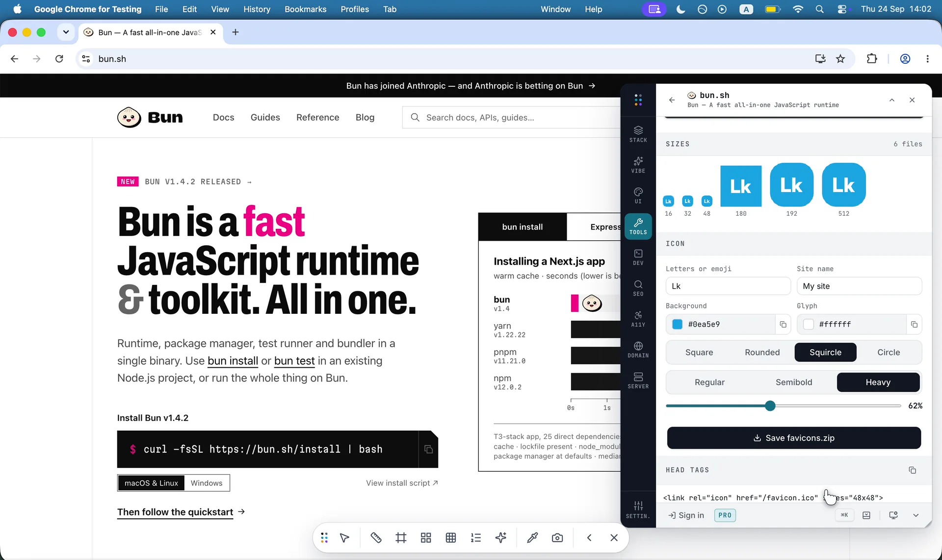Open the display settings monitor icon
942x560 pixels.
[893, 515]
